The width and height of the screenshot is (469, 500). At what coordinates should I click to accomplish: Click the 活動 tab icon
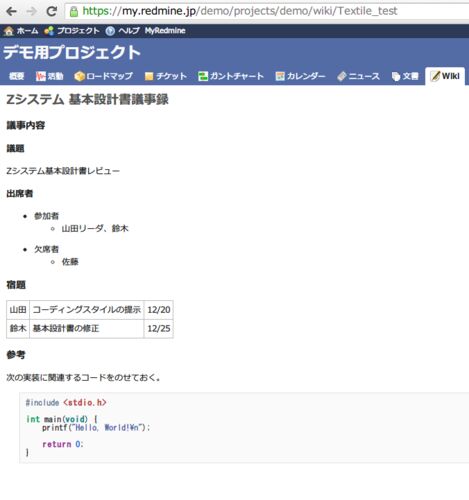point(41,76)
